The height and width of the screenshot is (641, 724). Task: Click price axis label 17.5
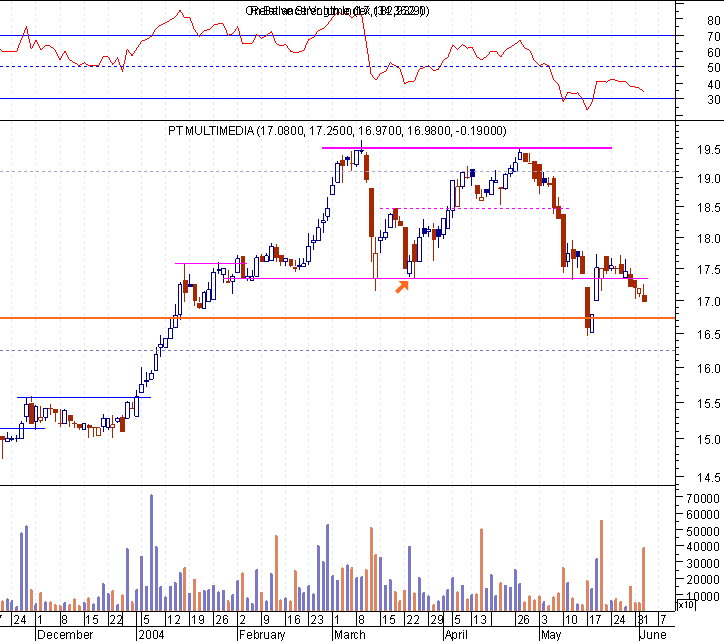tap(709, 269)
